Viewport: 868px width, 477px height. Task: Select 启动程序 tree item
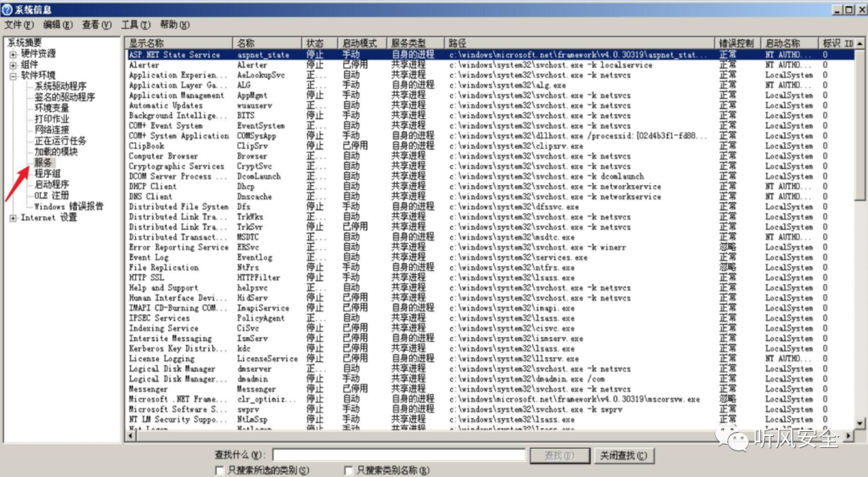pyautogui.click(x=51, y=184)
